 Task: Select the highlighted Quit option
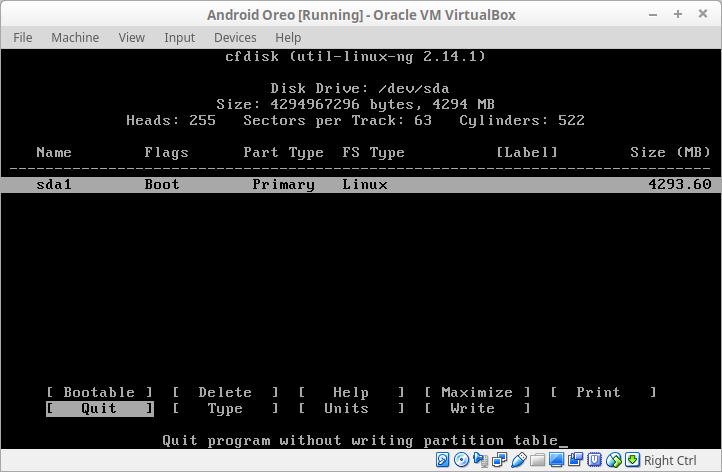[x=99, y=408]
